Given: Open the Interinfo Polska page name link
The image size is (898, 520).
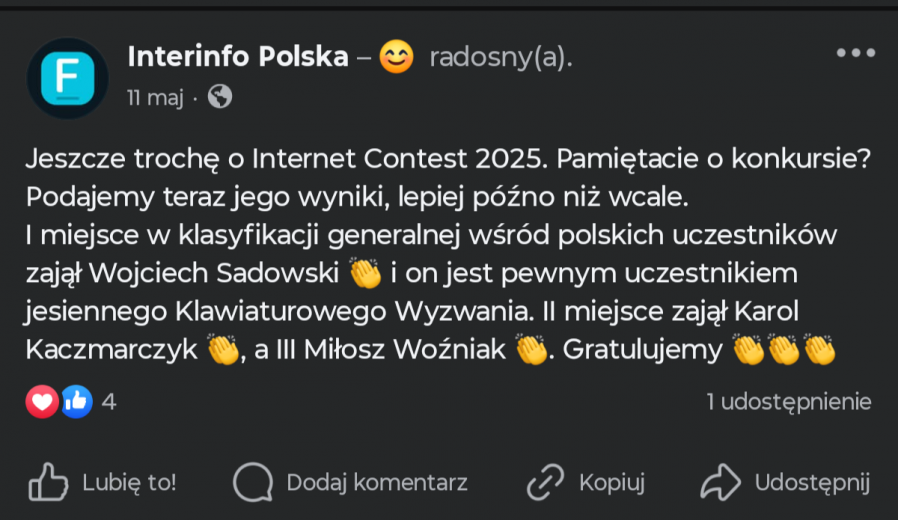Looking at the screenshot, I should (x=238, y=57).
